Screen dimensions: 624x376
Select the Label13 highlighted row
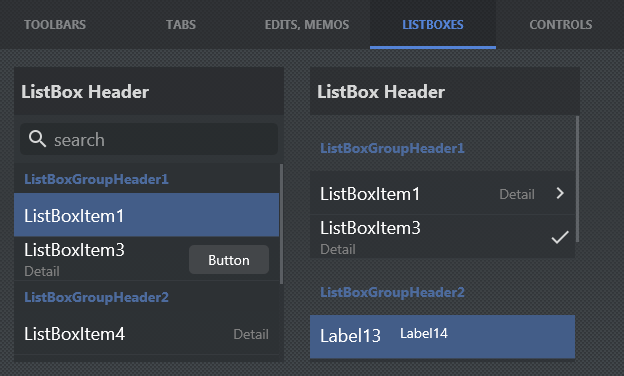click(443, 337)
